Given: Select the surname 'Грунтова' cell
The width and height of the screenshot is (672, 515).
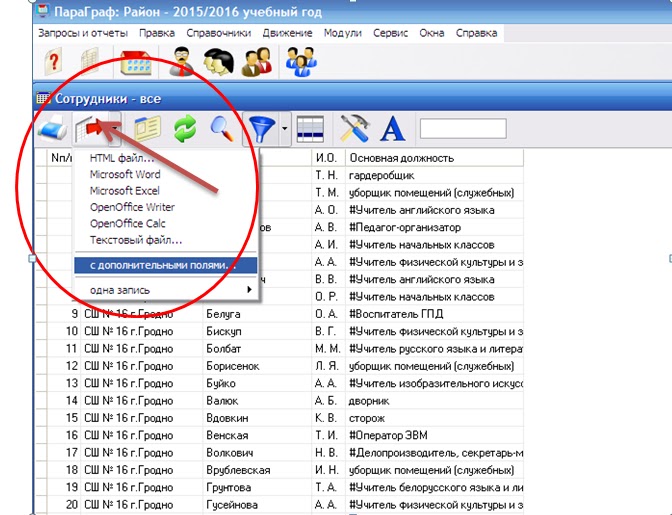Looking at the screenshot, I should click(257, 487).
